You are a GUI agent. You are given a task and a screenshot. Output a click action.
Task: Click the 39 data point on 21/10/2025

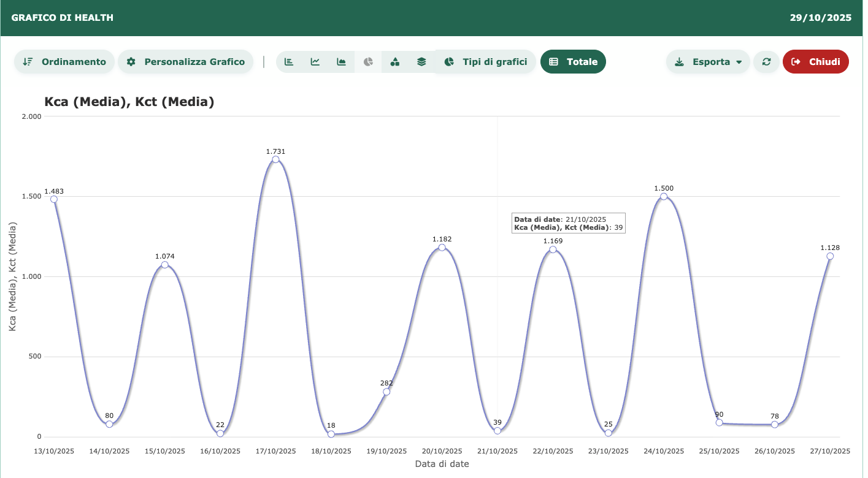pos(497,431)
